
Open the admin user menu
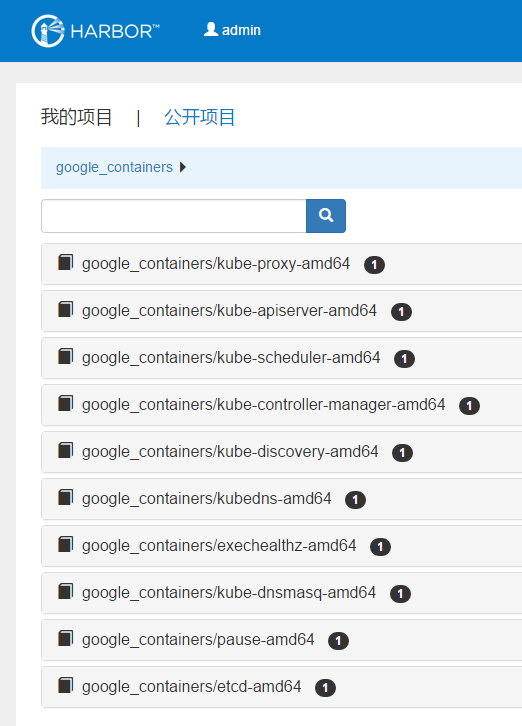click(232, 30)
